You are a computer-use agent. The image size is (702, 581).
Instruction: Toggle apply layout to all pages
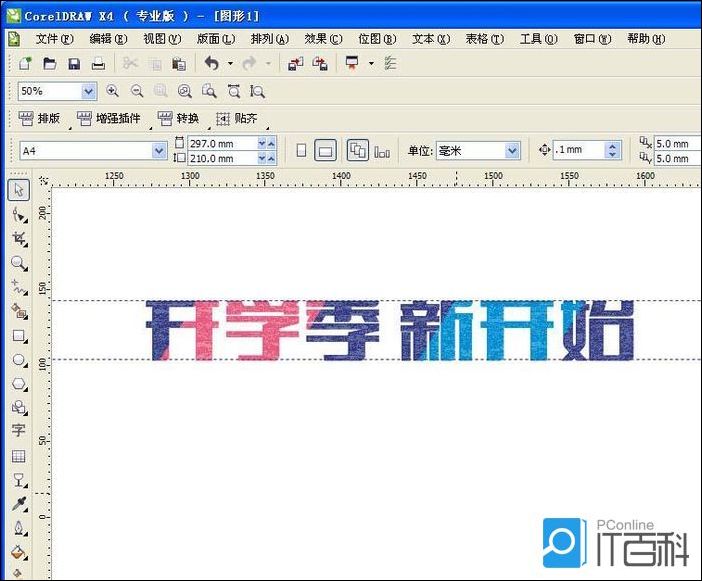(x=358, y=150)
